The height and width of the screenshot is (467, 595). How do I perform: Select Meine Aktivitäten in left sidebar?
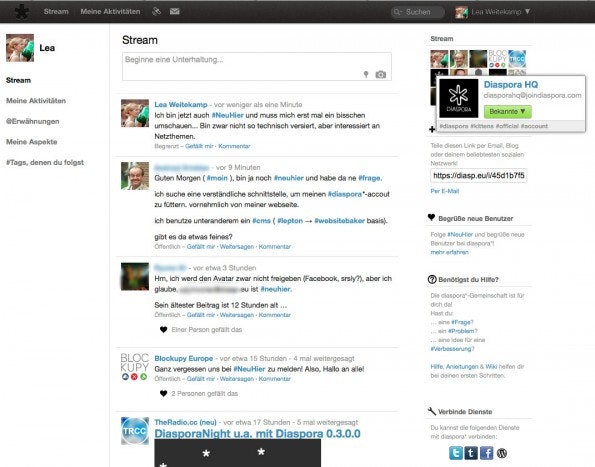point(36,101)
